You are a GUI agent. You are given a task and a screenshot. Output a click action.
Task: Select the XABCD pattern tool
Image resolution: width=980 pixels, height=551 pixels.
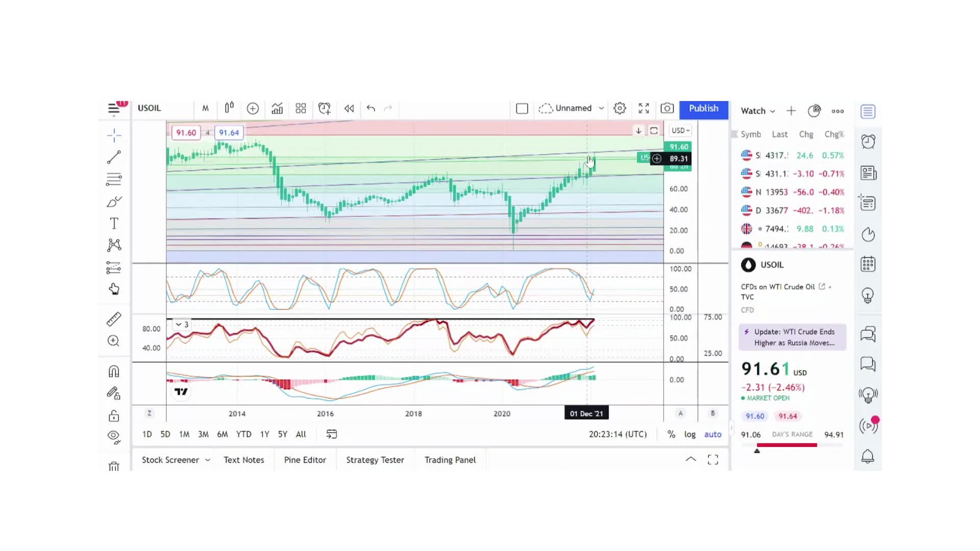[114, 245]
